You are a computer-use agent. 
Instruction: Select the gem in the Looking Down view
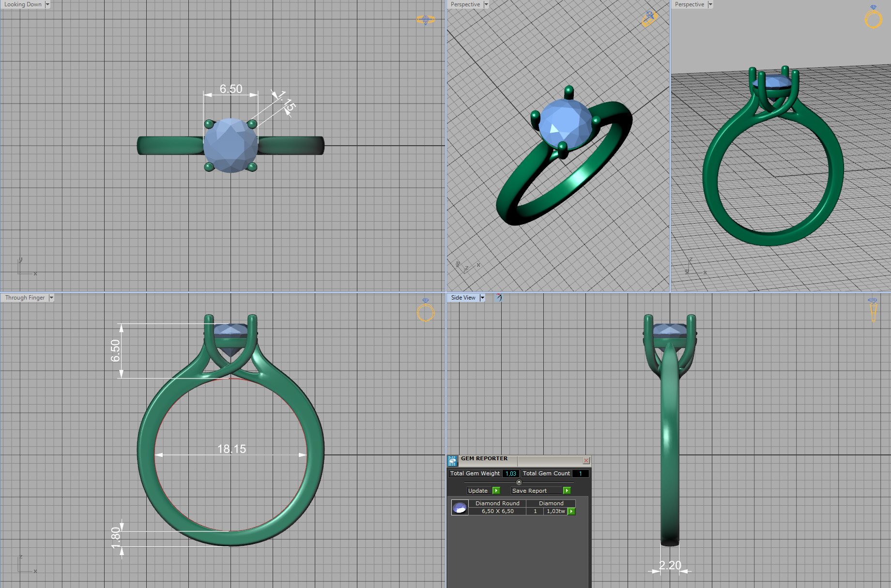(230, 145)
